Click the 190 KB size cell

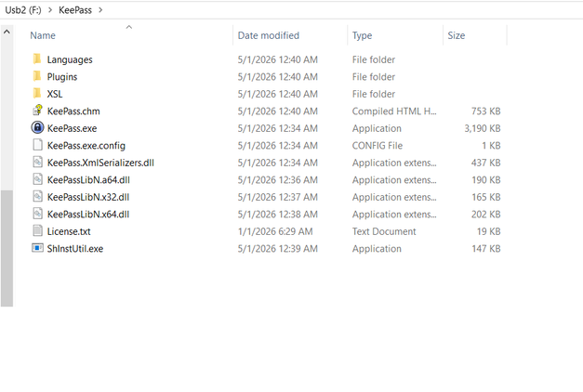pos(486,179)
